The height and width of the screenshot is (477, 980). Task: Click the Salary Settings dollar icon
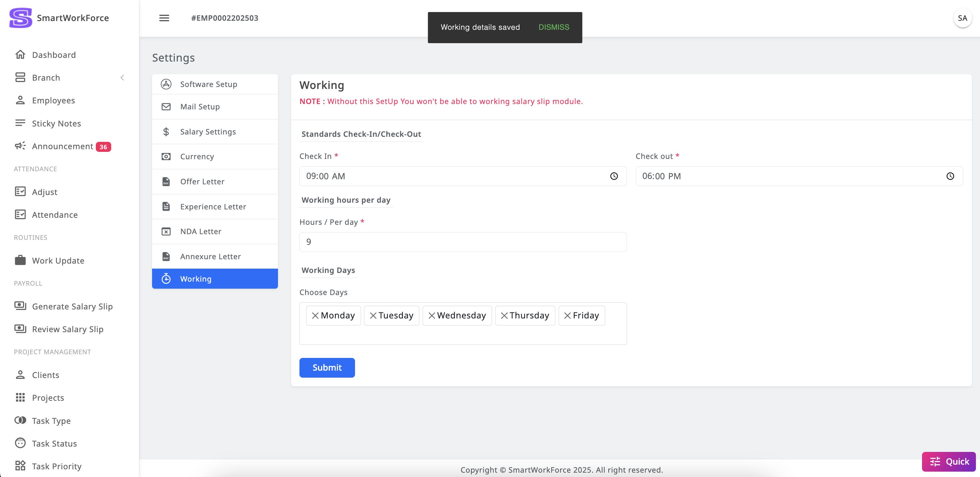(166, 131)
